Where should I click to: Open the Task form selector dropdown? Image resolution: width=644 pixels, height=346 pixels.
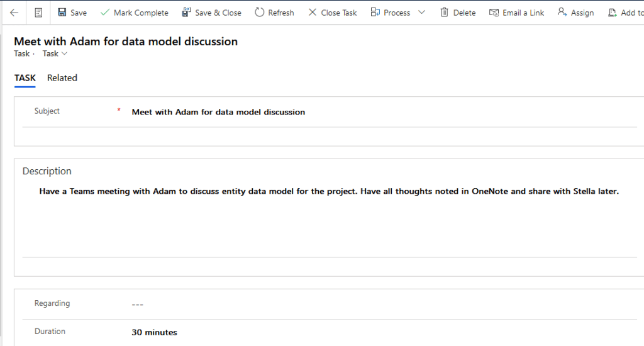(x=55, y=54)
